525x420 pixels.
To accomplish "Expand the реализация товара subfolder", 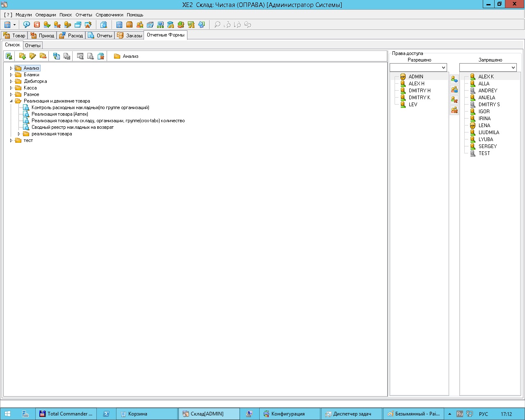I will point(19,134).
